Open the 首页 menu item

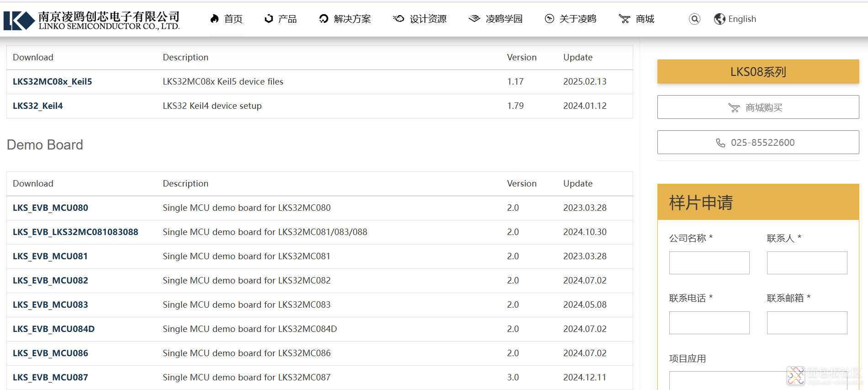(x=233, y=19)
